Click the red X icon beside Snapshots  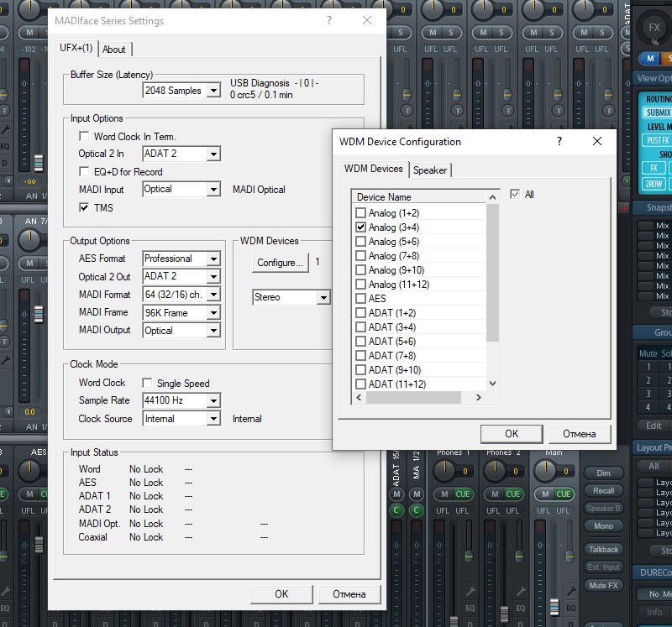(624, 208)
